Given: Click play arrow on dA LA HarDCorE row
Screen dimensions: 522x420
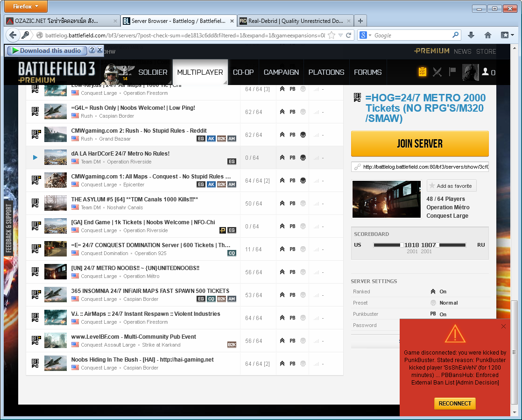Looking at the screenshot, I should pyautogui.click(x=35, y=157).
